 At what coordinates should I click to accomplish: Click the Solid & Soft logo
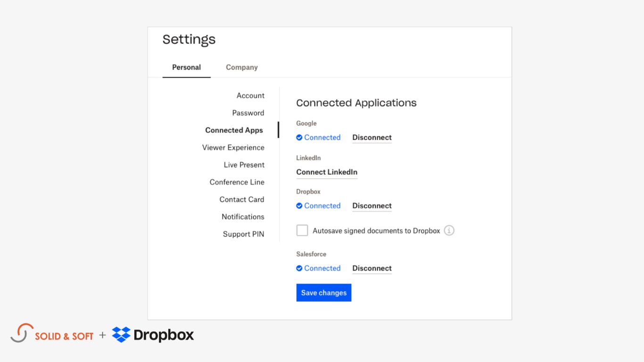click(53, 335)
